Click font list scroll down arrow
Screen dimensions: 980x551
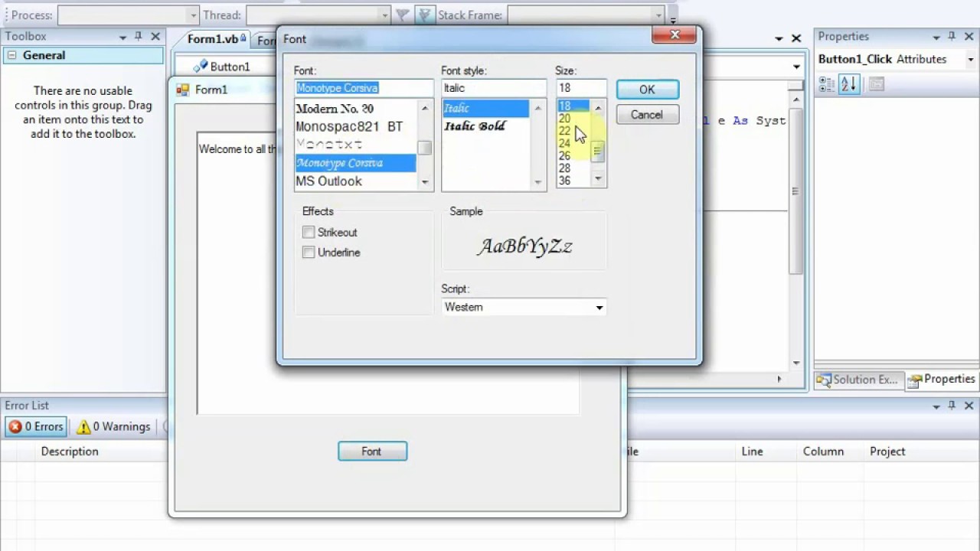click(425, 183)
